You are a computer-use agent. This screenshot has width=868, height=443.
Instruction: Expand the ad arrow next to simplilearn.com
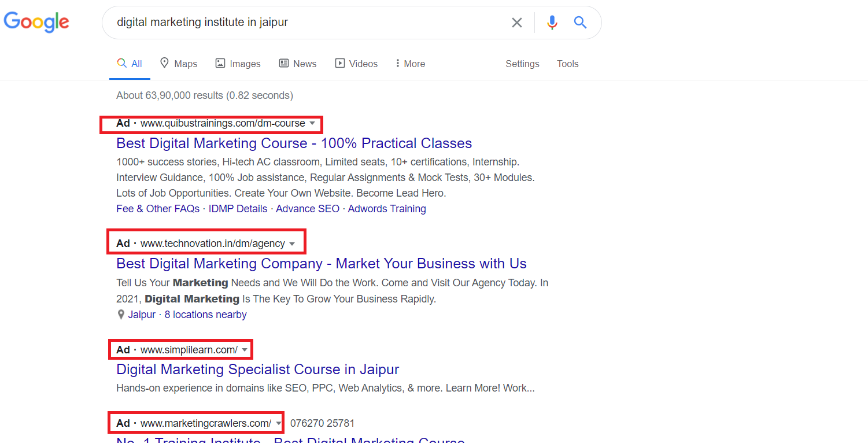pos(245,349)
